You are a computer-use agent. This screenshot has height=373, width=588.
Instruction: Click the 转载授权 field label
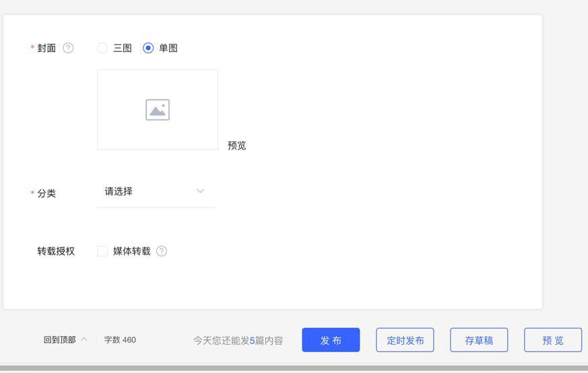56,251
